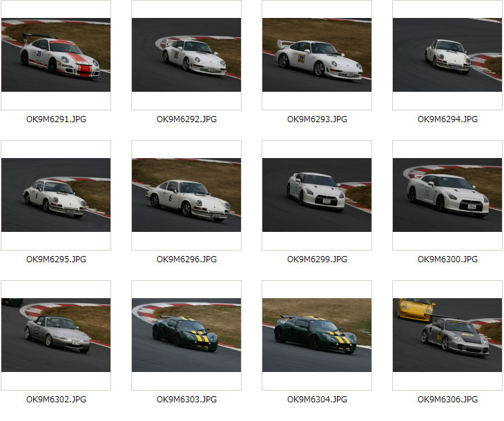Select thumbnail of red-striped Porsche OK9M6291
Image resolution: width=504 pixels, height=421 pixels.
tap(56, 55)
